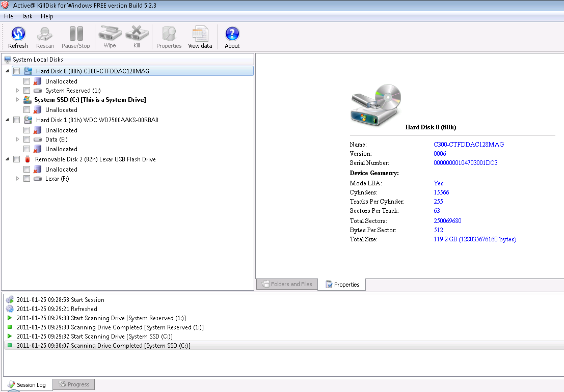Click the Hard Disk 0 drive icon

point(28,71)
